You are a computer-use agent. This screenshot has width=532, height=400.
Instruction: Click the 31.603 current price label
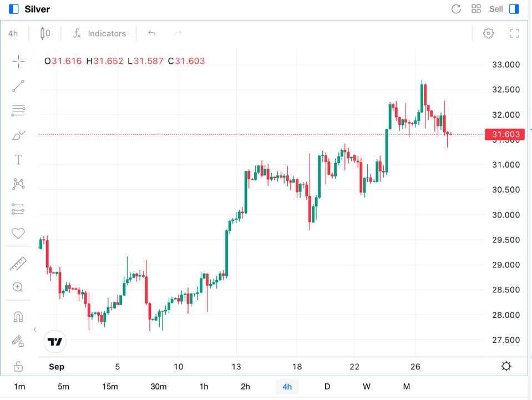[505, 134]
